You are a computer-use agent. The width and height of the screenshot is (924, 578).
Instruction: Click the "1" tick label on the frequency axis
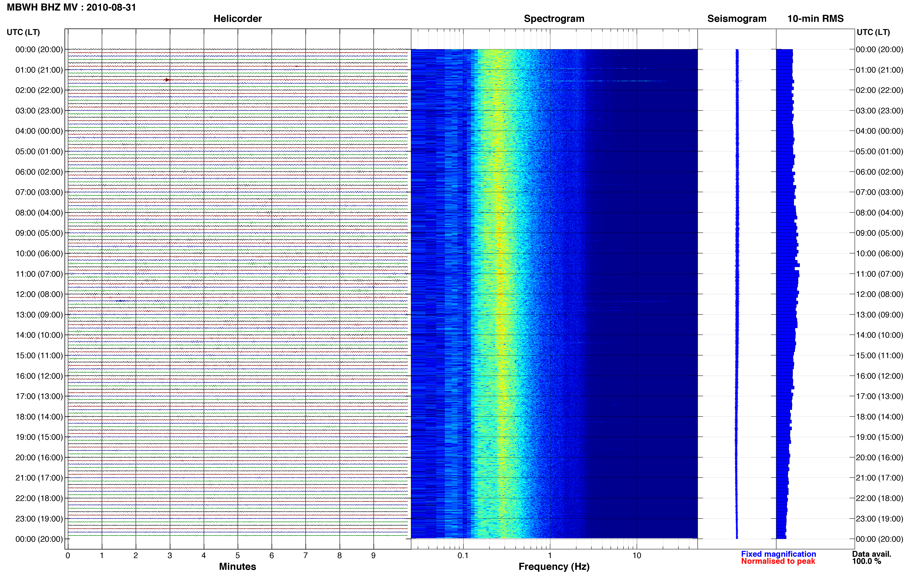550,555
